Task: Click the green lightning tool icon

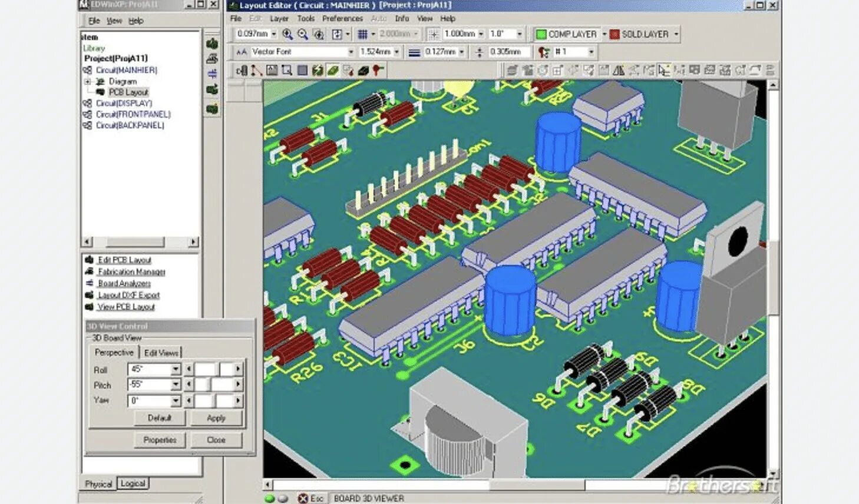Action: 318,71
